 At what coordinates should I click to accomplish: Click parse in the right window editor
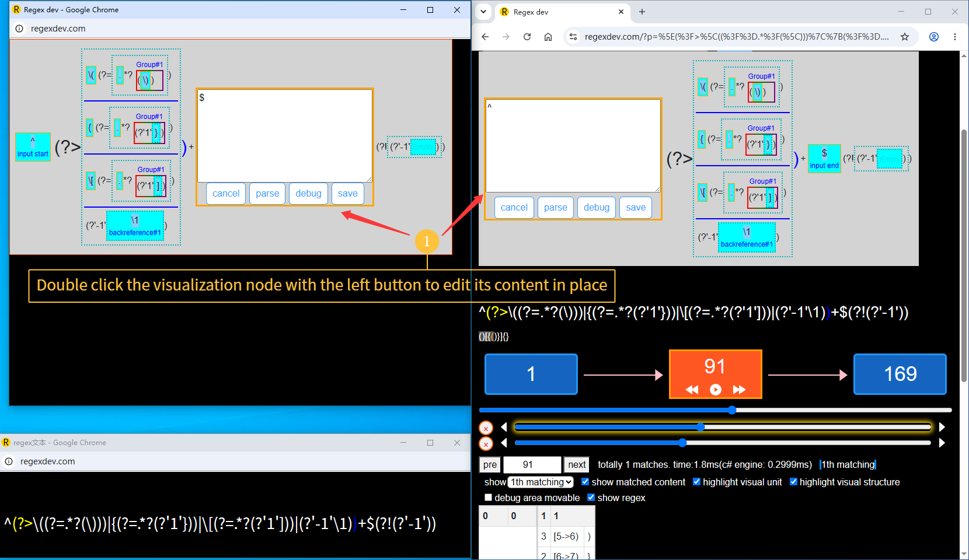(556, 208)
